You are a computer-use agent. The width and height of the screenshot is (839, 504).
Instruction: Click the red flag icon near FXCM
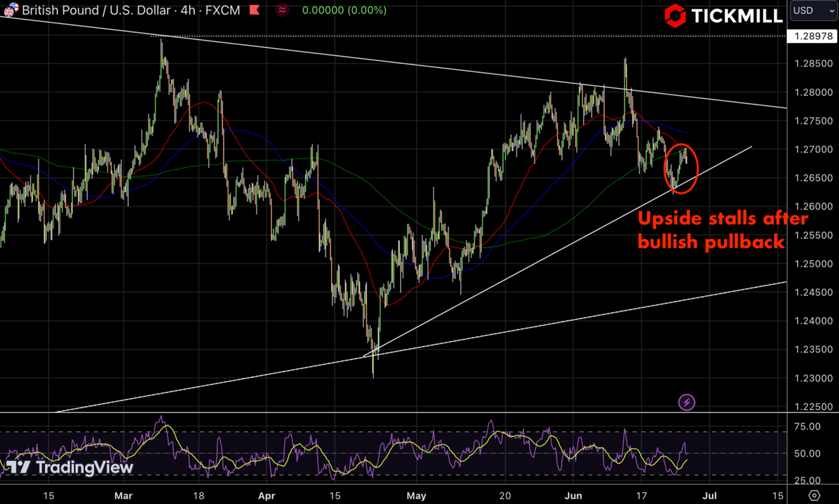pyautogui.click(x=256, y=10)
